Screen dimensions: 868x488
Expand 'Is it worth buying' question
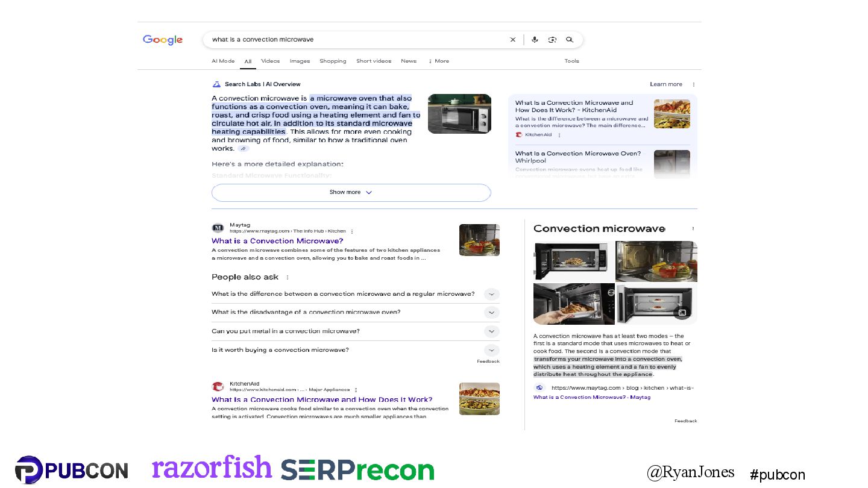355,349
